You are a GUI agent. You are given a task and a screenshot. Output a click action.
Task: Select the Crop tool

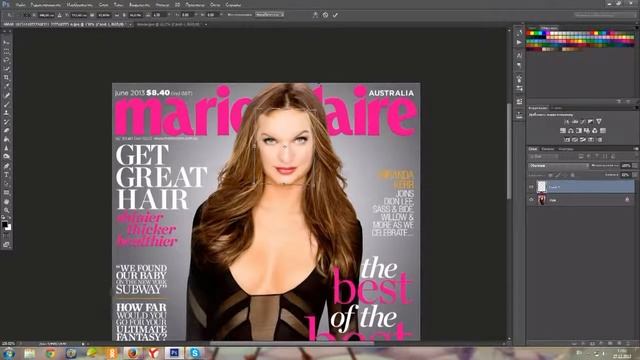(6, 77)
